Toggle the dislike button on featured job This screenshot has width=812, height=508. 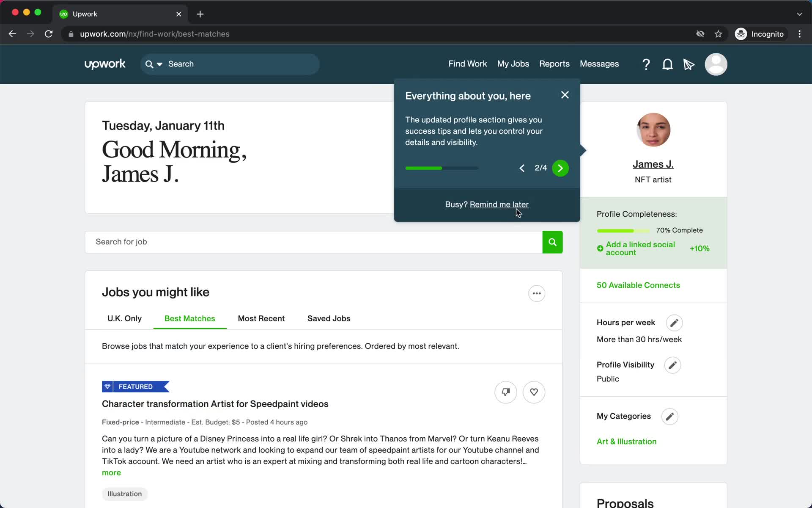(505, 392)
